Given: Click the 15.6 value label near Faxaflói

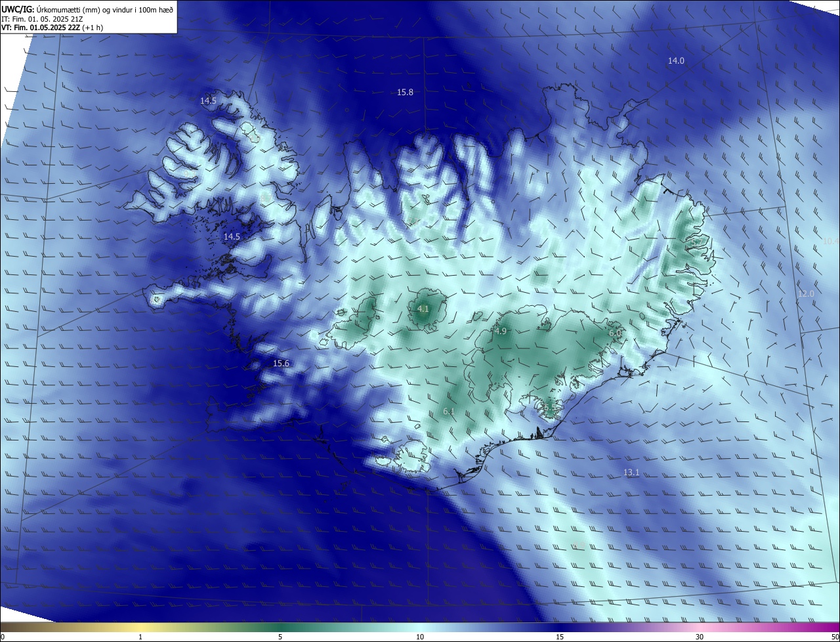Looking at the screenshot, I should click(x=281, y=363).
